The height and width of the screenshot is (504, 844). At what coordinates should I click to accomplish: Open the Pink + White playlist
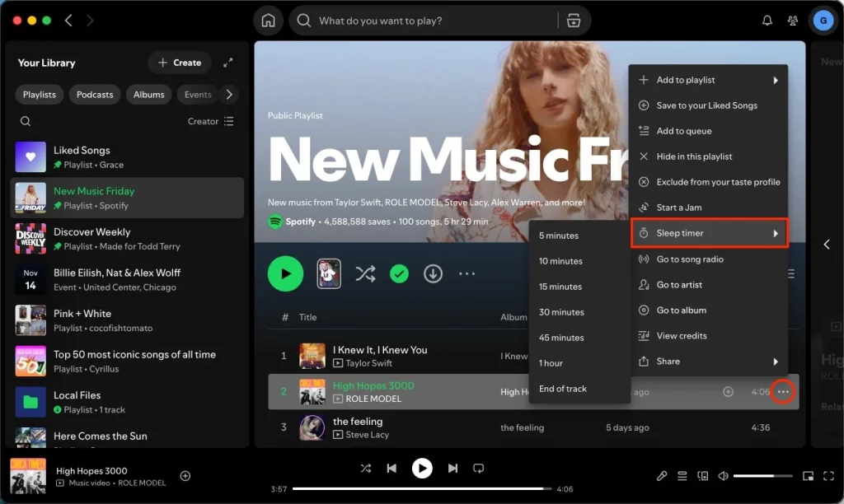127,320
